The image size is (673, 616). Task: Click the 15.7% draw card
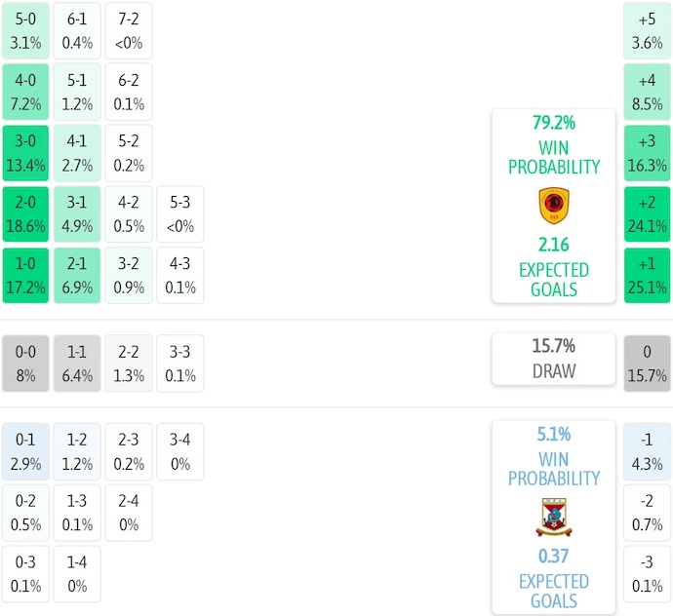click(x=553, y=358)
